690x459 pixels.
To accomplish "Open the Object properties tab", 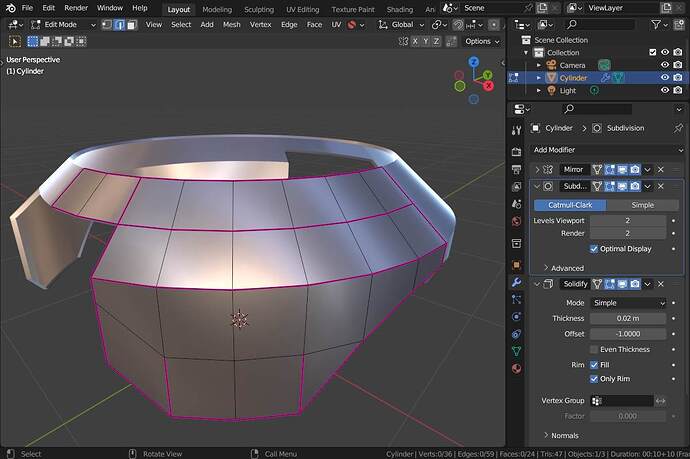I will tap(517, 265).
